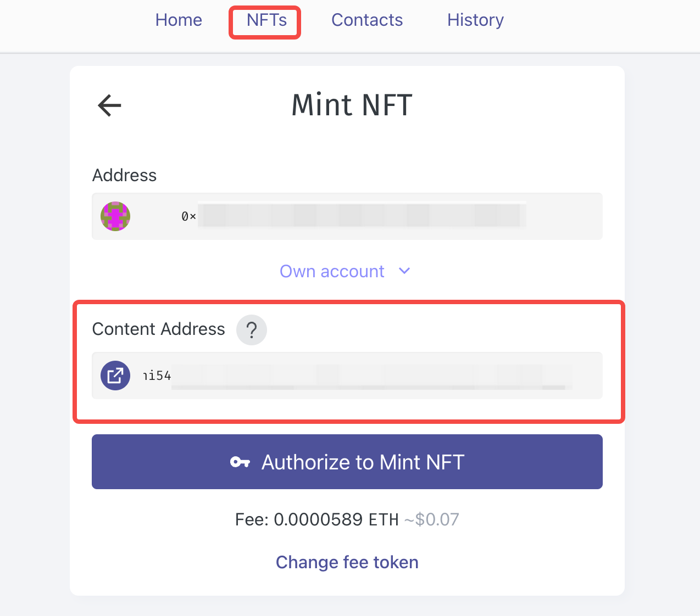Go to the Contacts tab
The height and width of the screenshot is (616, 700).
367,20
